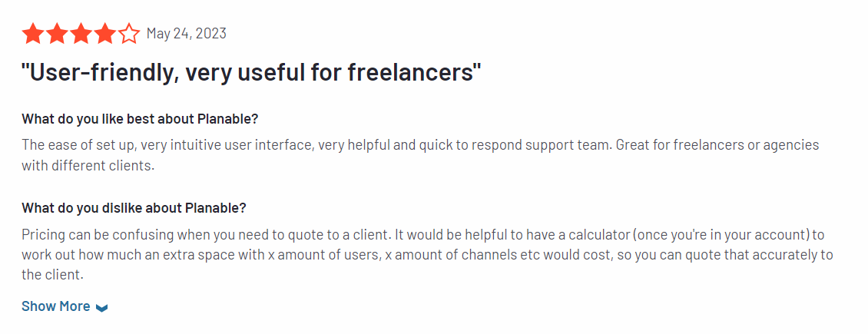Click "What do you dislike about Planable?" heading
868x334 pixels.
pyautogui.click(x=134, y=209)
